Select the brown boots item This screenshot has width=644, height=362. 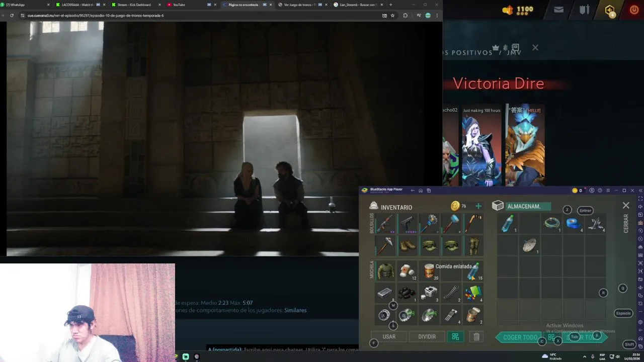click(408, 245)
